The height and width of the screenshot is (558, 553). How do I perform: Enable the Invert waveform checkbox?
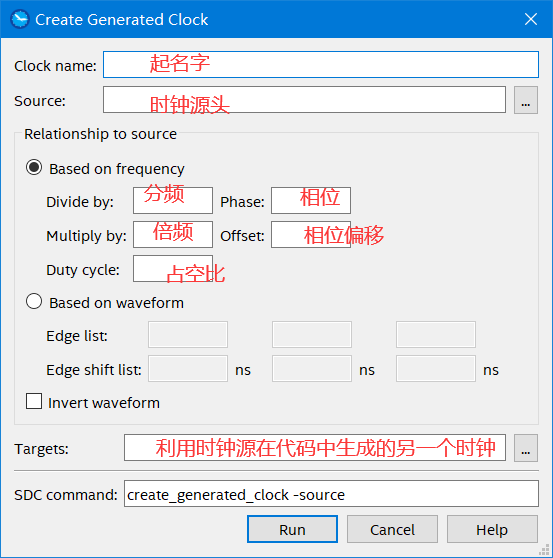[x=34, y=401]
